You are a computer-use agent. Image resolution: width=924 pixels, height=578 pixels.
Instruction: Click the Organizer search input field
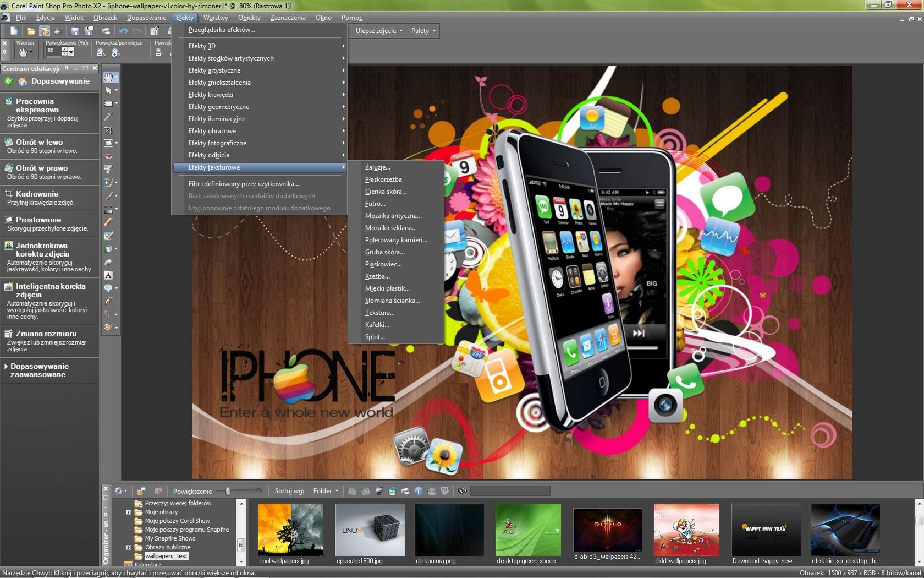[x=510, y=491]
